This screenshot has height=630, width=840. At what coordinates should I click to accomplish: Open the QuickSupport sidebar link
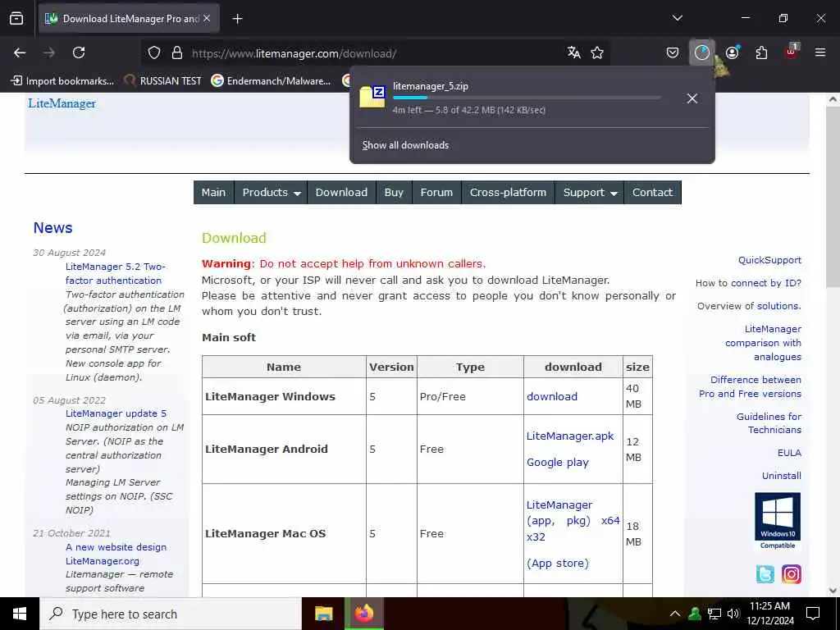click(769, 260)
